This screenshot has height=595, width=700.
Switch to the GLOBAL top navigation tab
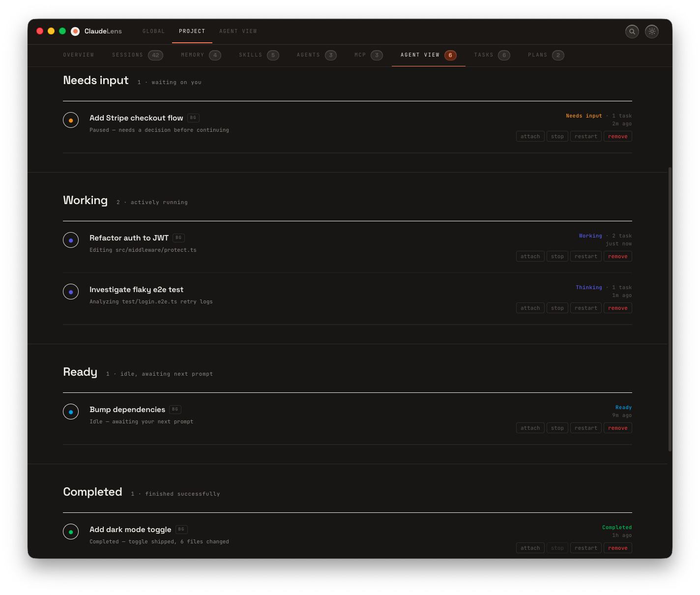(x=154, y=31)
